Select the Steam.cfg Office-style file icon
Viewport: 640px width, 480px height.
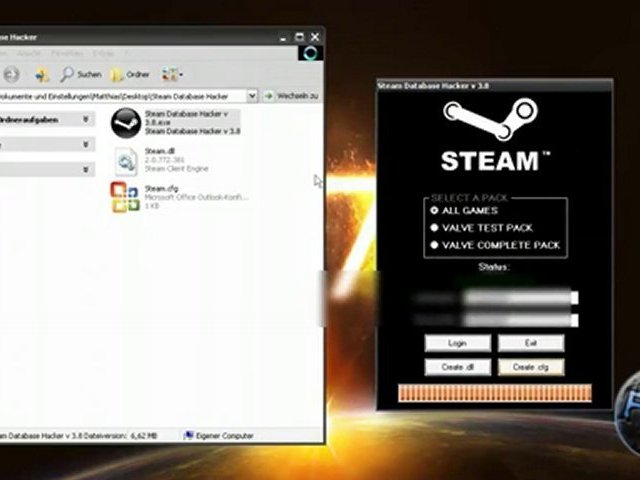(x=124, y=198)
